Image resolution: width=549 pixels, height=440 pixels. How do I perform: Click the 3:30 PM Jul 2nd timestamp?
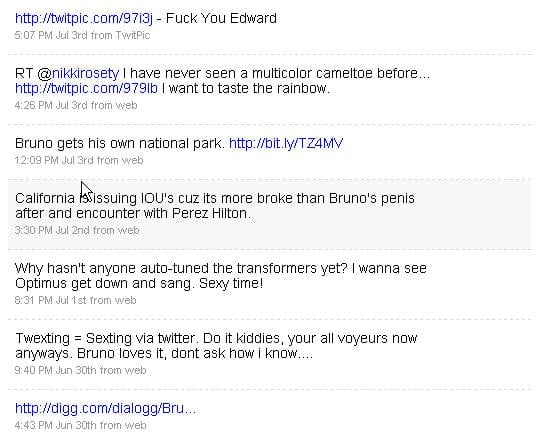pos(53,230)
